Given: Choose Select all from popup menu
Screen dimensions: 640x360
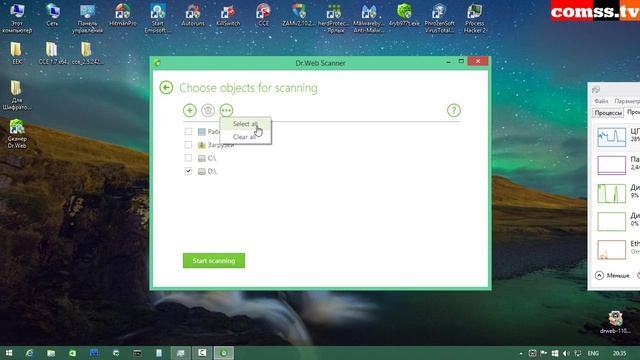Looking at the screenshot, I should pos(245,124).
